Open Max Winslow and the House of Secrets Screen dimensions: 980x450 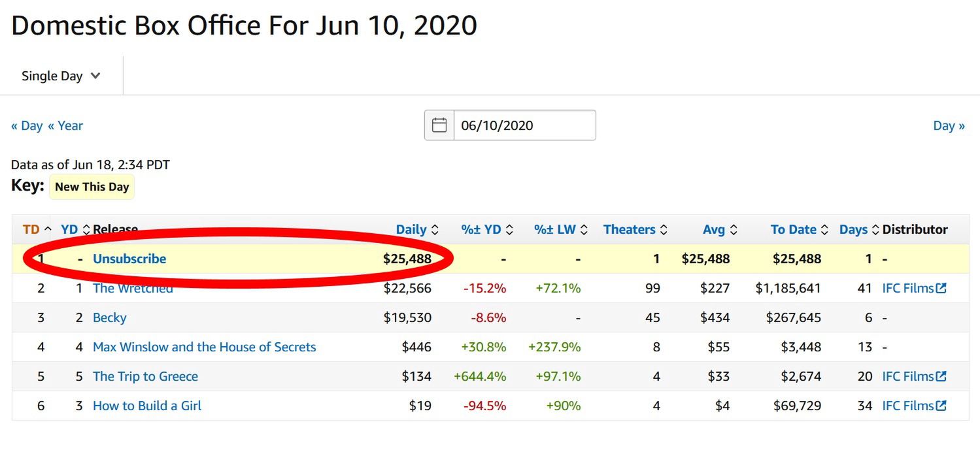tap(204, 347)
